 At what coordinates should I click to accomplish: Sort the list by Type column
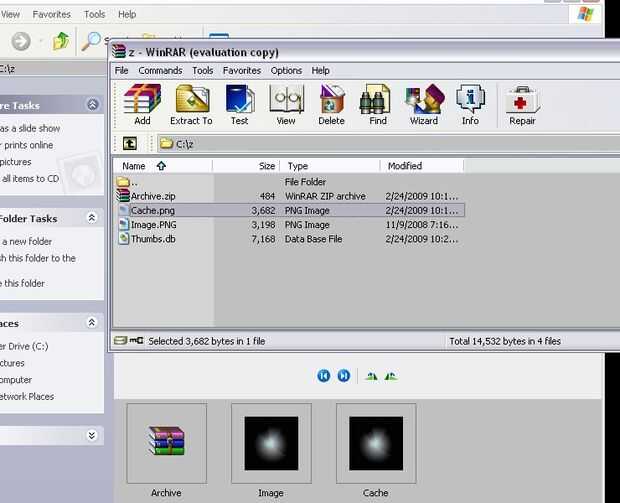pos(330,166)
